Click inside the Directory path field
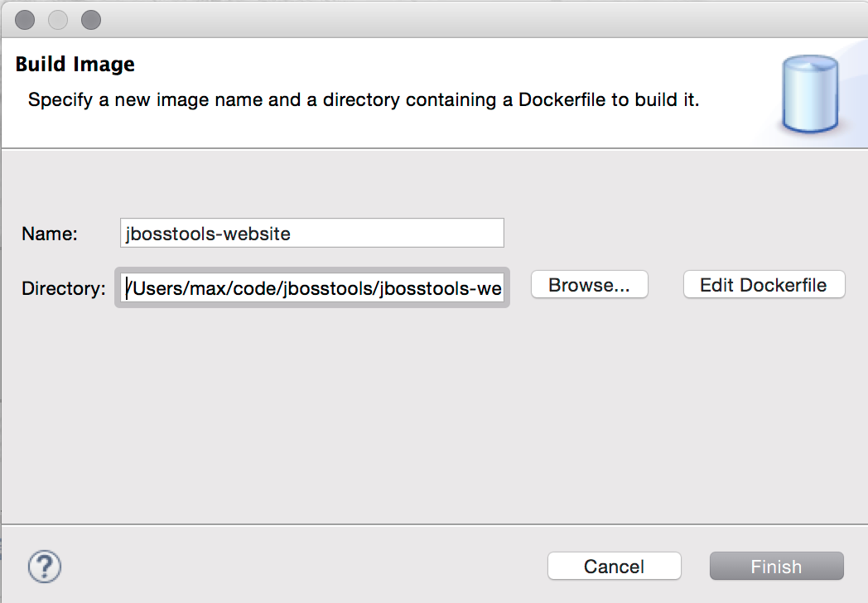868x603 pixels. pos(311,287)
